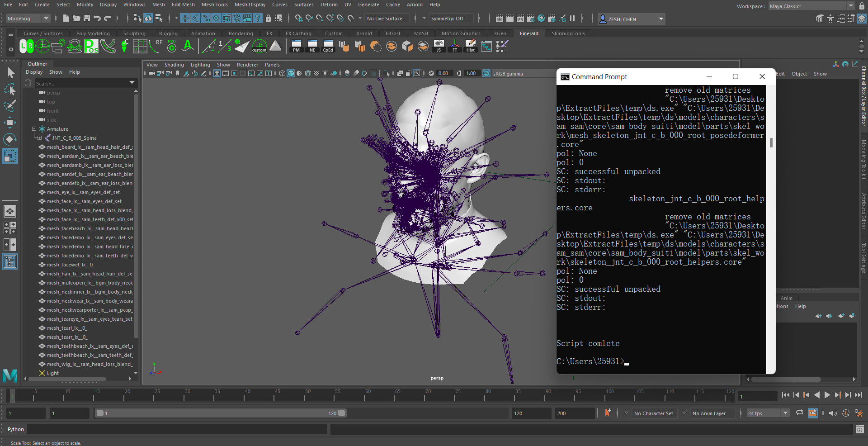This screenshot has width=868, height=446.
Task: Toggle loop playback mode
Action: [799, 413]
